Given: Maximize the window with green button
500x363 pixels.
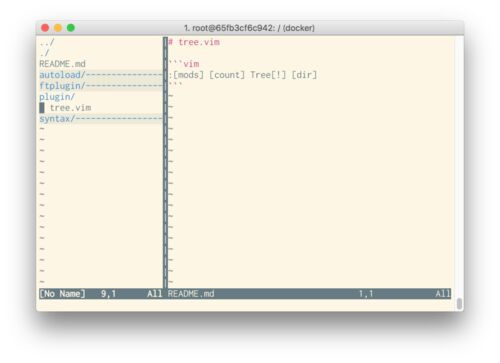Looking at the screenshot, I should pos(71,28).
